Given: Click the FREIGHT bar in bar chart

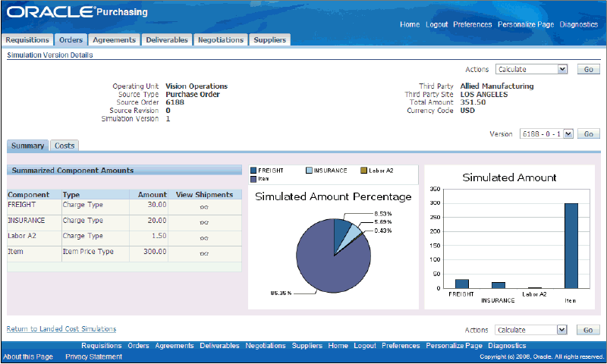Looking at the screenshot, I should pos(462,284).
